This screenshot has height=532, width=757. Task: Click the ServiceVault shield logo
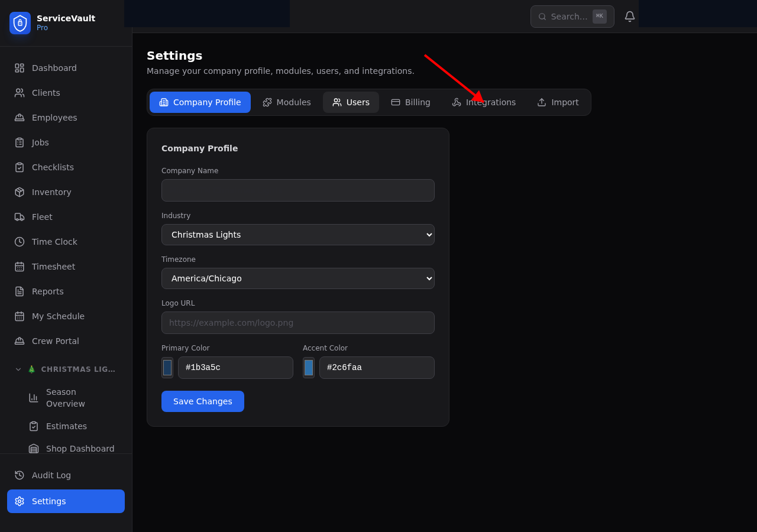pyautogui.click(x=20, y=23)
